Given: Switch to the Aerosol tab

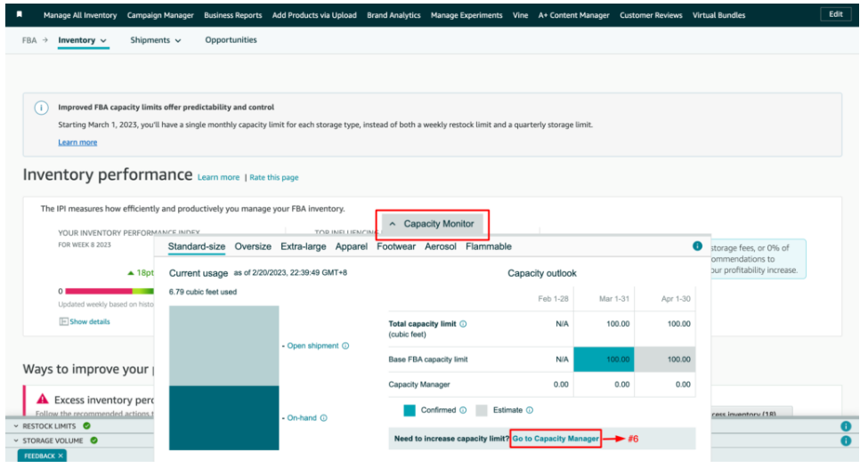Looking at the screenshot, I should (x=441, y=246).
